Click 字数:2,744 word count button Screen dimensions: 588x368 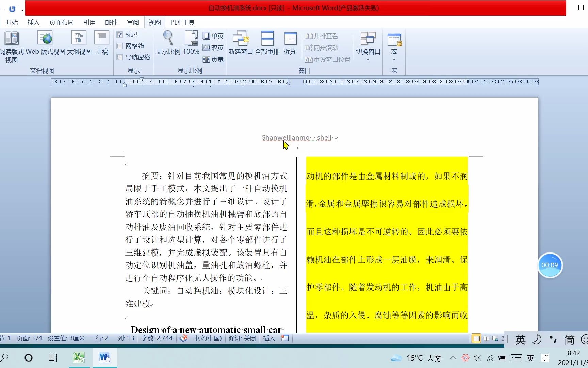click(157, 338)
